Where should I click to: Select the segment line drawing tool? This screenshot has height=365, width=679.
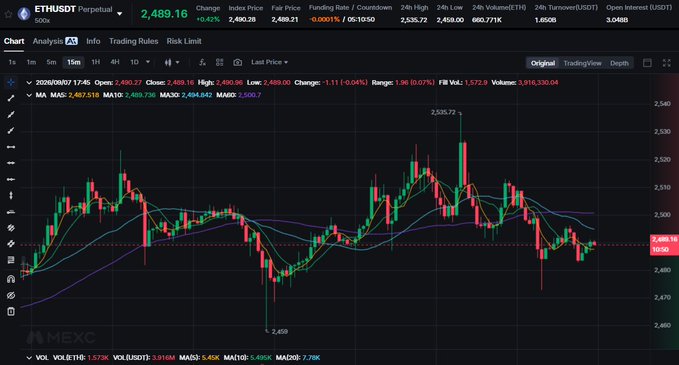tap(11, 98)
